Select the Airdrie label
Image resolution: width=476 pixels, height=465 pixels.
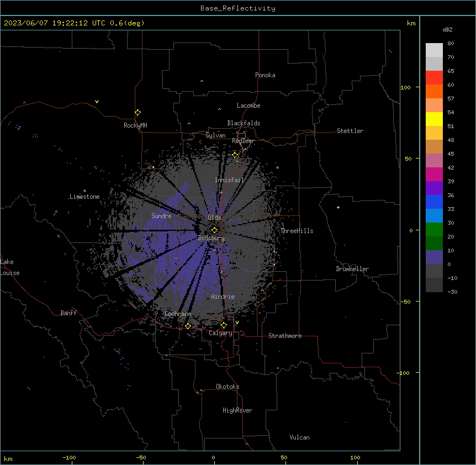223,297
